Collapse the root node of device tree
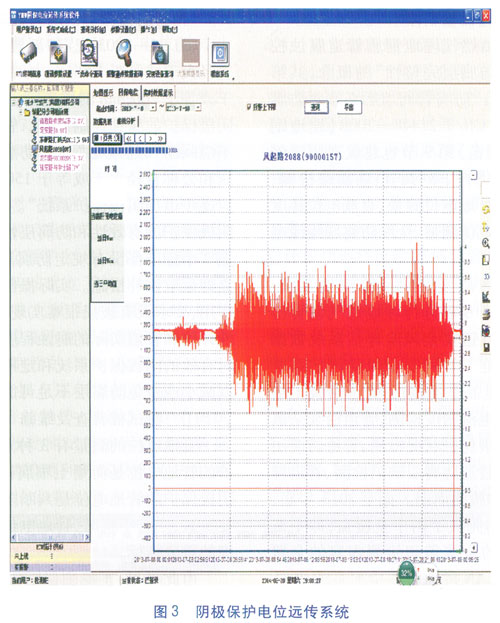Image resolution: width=500 pixels, height=623 pixels. click(14, 103)
